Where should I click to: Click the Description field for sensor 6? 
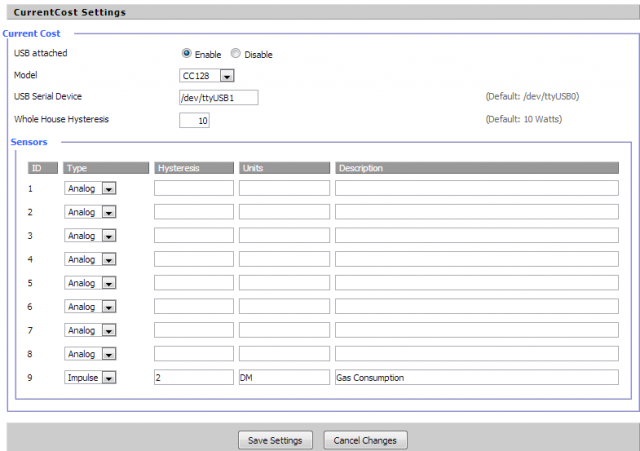pyautogui.click(x=477, y=307)
